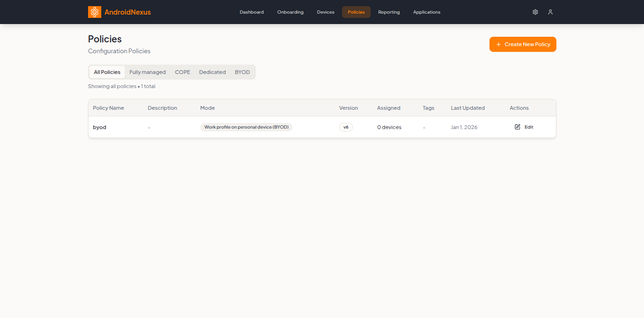Image resolution: width=644 pixels, height=318 pixels.
Task: Open the settings gear icon
Action: coord(535,12)
